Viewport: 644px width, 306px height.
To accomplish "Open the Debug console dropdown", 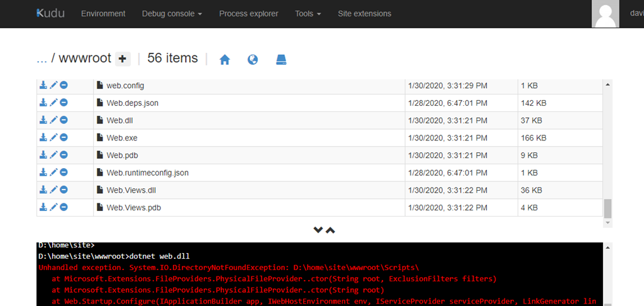I will (172, 13).
